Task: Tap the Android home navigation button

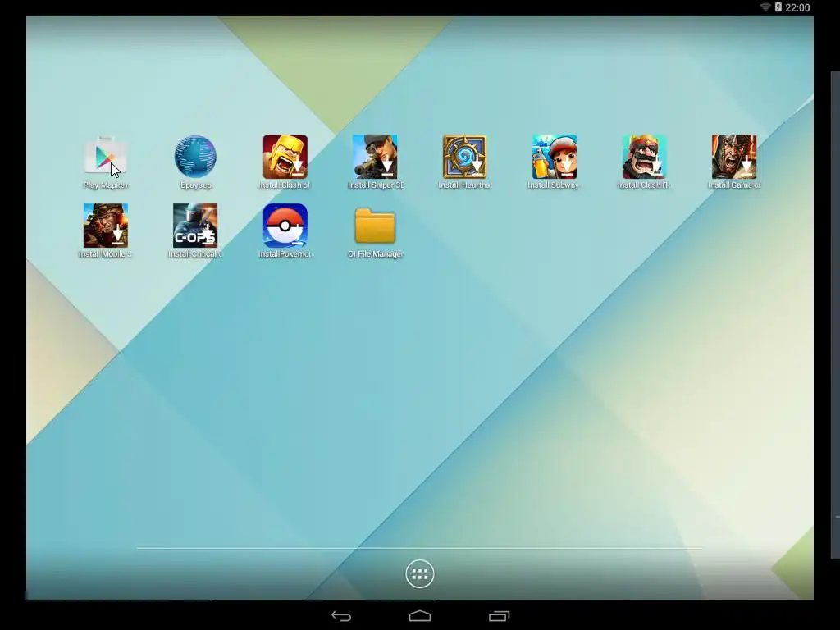Action: point(420,616)
